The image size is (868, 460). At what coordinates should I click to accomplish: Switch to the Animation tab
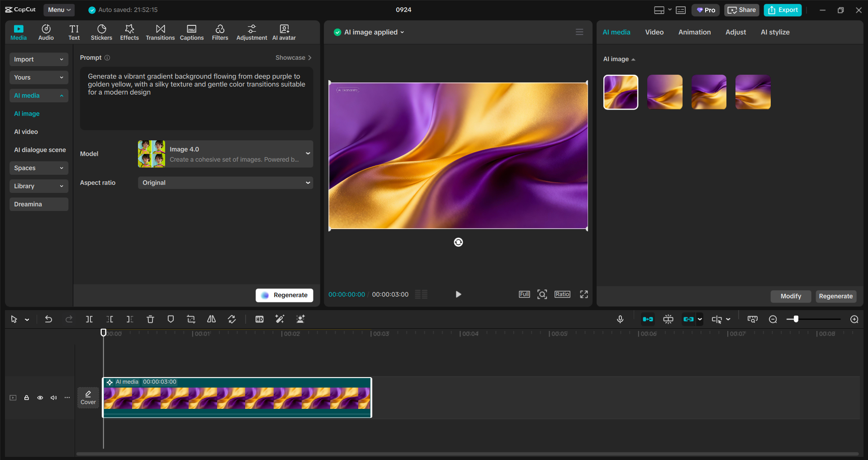pyautogui.click(x=694, y=32)
